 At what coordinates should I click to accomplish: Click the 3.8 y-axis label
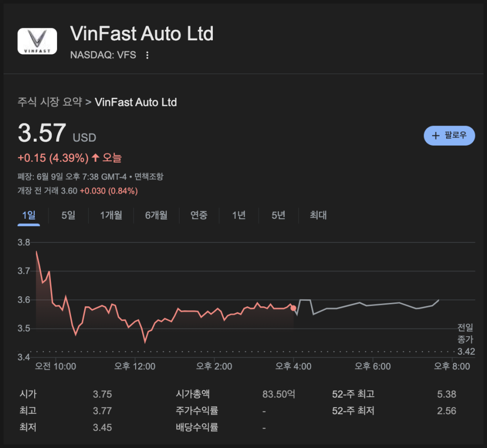click(24, 242)
